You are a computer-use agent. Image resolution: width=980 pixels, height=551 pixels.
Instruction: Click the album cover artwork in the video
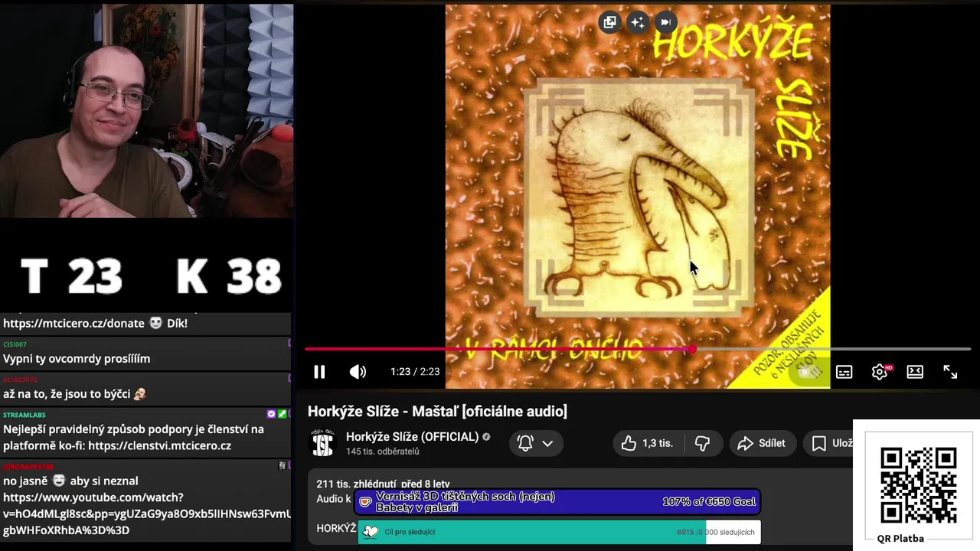tap(638, 196)
